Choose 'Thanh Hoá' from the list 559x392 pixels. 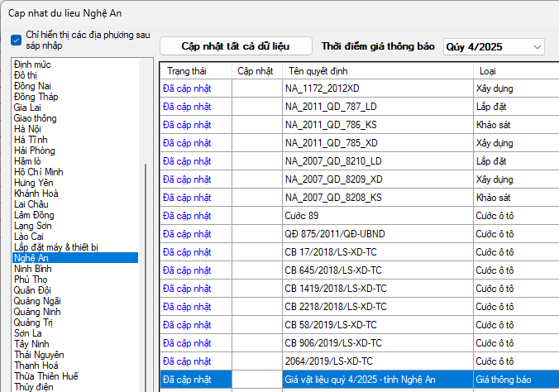36,366
